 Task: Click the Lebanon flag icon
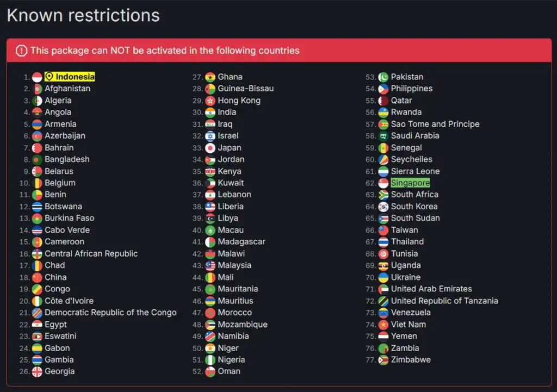(x=211, y=195)
